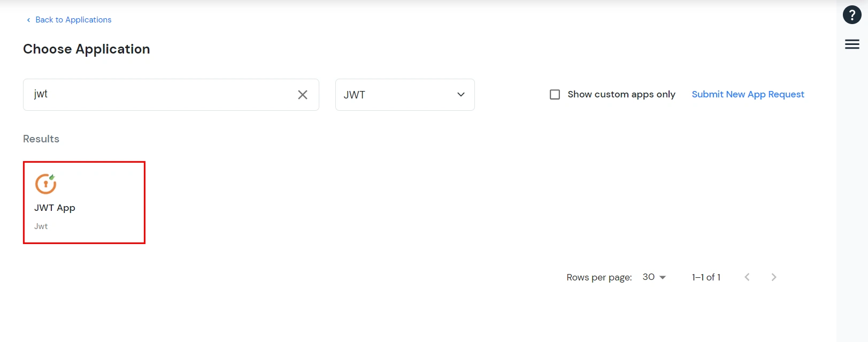Select the JWT App card title
The image size is (868, 342).
click(x=55, y=208)
